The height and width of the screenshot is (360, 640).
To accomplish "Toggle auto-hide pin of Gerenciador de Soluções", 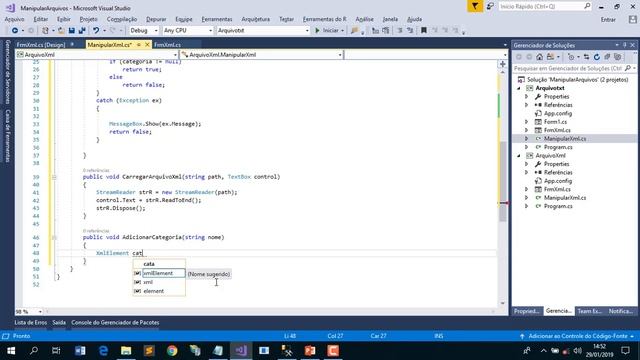I will (x=625, y=45).
